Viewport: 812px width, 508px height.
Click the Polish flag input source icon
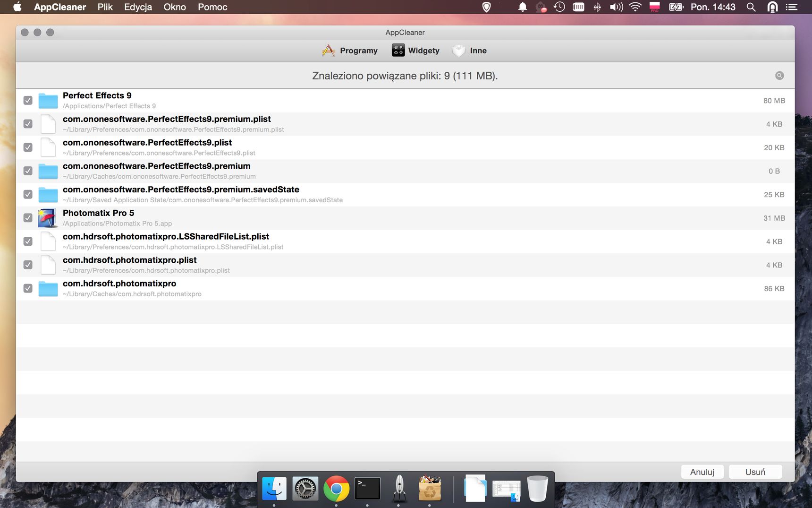click(654, 7)
